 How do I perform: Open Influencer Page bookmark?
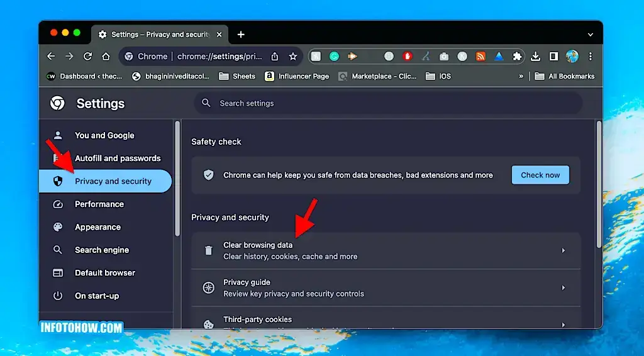click(x=297, y=76)
